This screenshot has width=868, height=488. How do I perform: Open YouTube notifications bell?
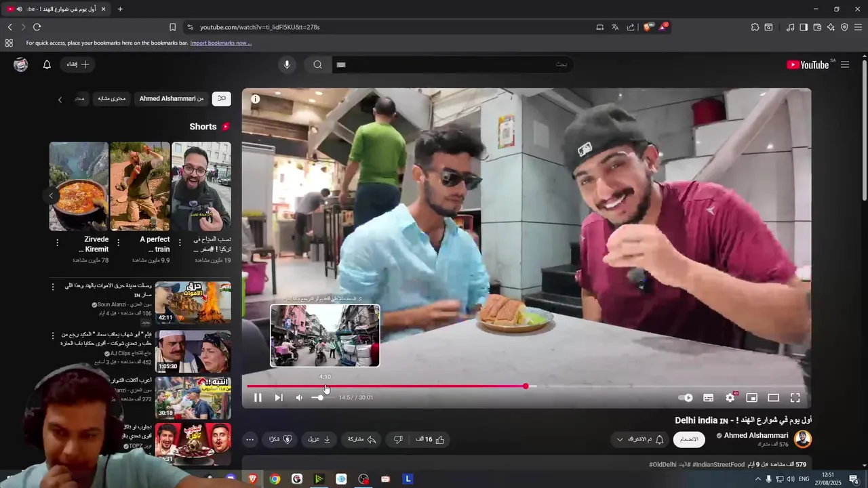tap(47, 64)
